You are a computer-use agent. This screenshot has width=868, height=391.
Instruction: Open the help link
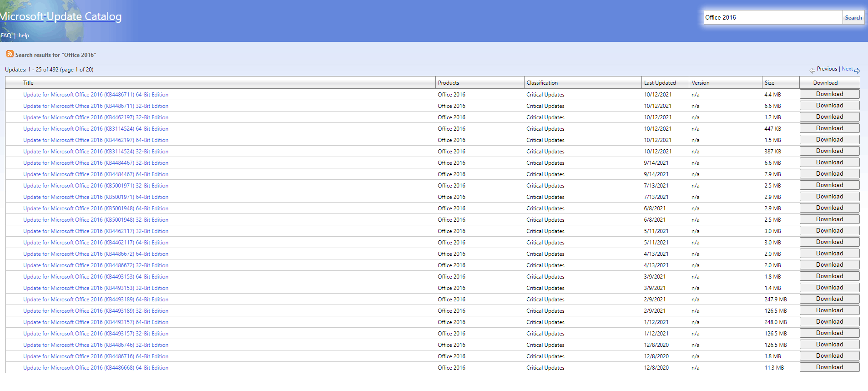pyautogui.click(x=24, y=36)
